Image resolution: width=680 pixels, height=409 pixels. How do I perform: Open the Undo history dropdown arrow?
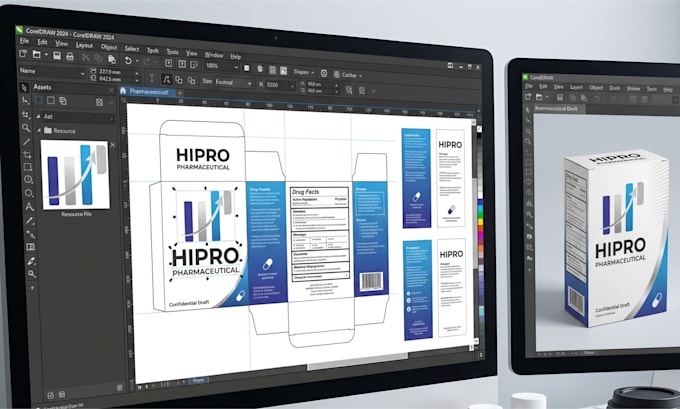[x=137, y=61]
